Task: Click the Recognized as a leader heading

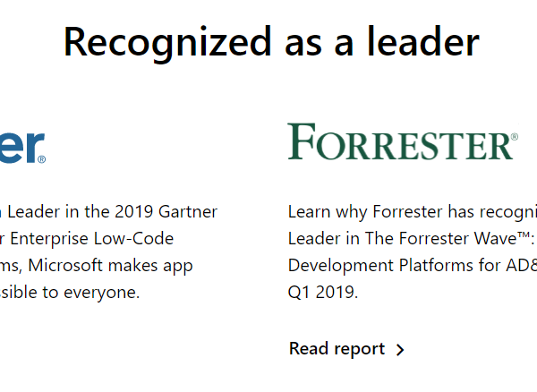Action: pyautogui.click(x=271, y=42)
